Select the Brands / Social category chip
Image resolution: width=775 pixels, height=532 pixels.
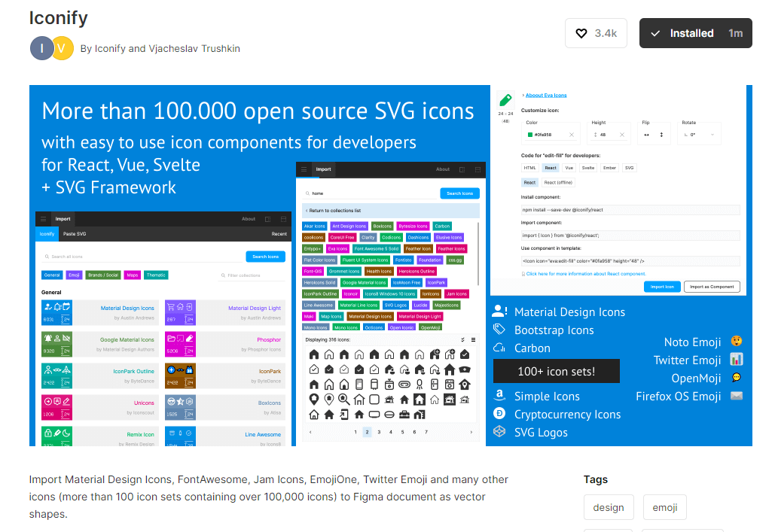pos(103,275)
